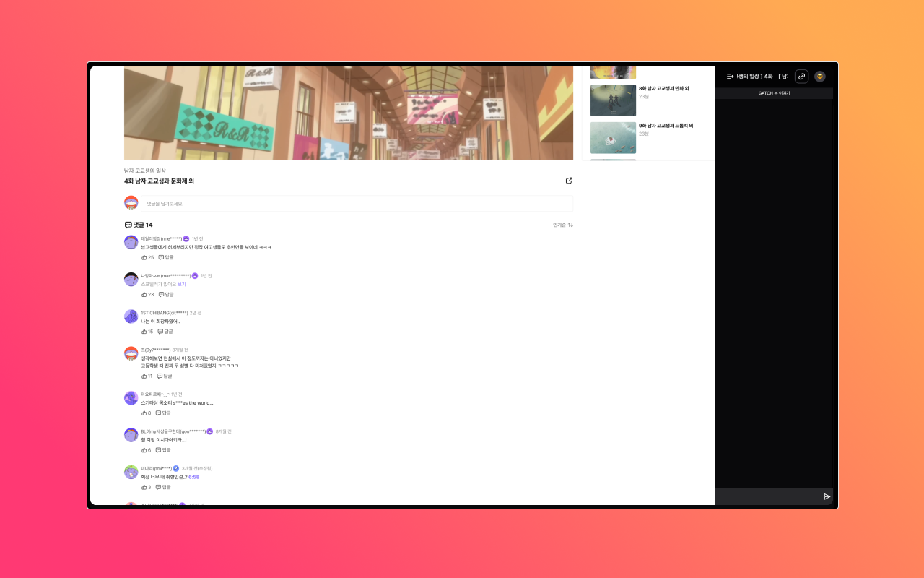Screen dimensions: 924x578
Task: Click the comment input field
Action: click(357, 203)
